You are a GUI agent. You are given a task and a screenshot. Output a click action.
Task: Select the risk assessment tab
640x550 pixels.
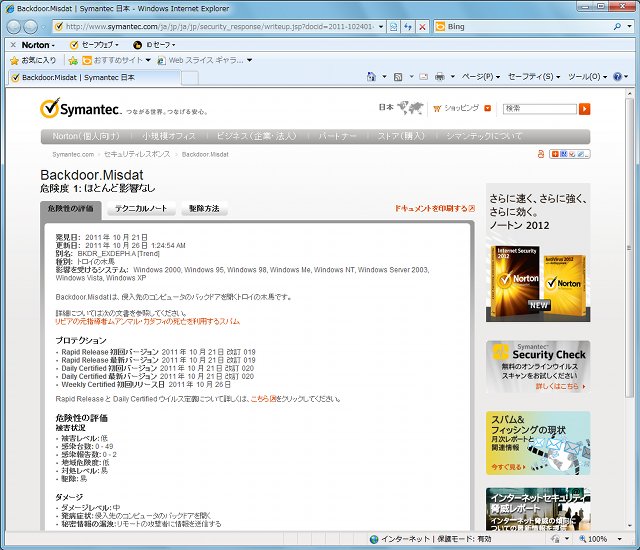click(71, 209)
